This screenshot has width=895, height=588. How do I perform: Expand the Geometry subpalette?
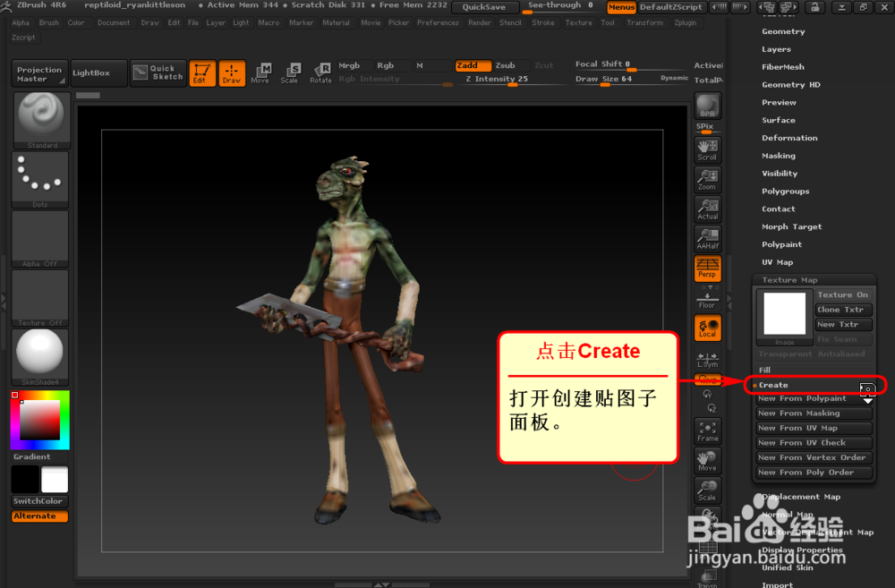(x=783, y=31)
